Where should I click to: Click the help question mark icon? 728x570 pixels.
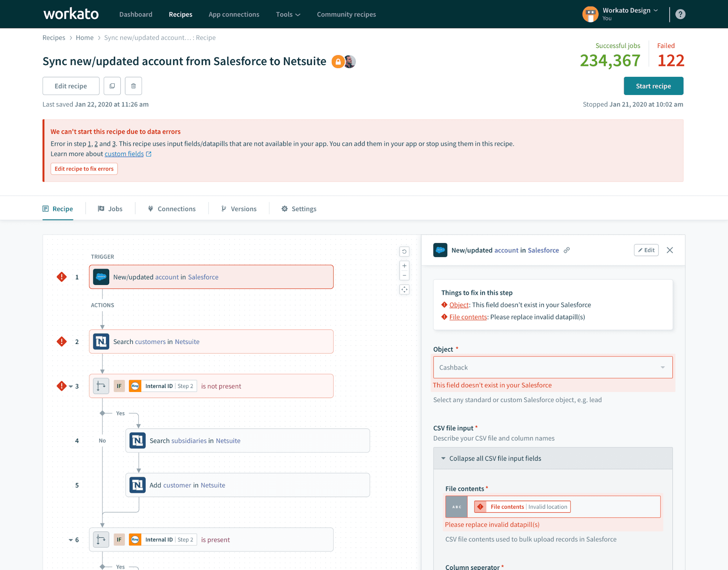[680, 14]
